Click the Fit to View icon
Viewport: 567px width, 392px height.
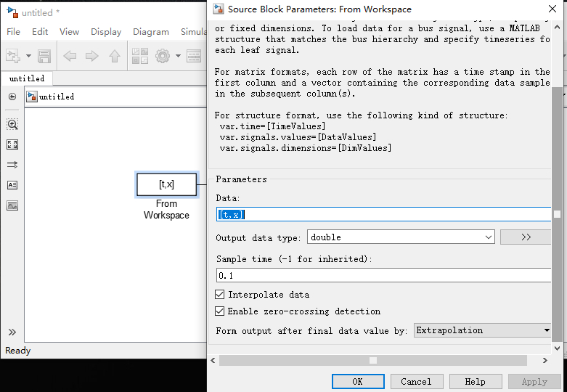12,144
